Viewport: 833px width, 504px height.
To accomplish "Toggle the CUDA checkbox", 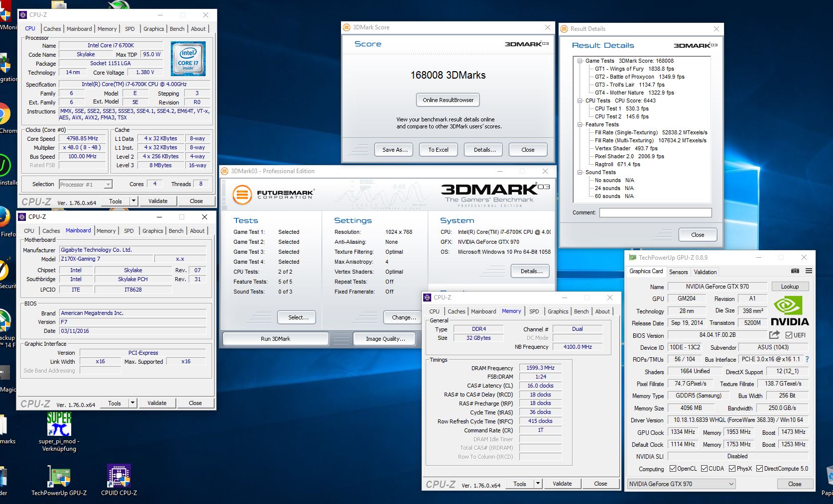I will tap(704, 469).
